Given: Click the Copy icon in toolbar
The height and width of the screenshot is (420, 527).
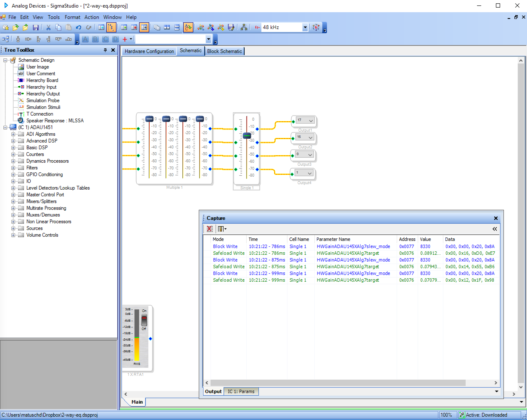Looking at the screenshot, I should click(x=58, y=27).
